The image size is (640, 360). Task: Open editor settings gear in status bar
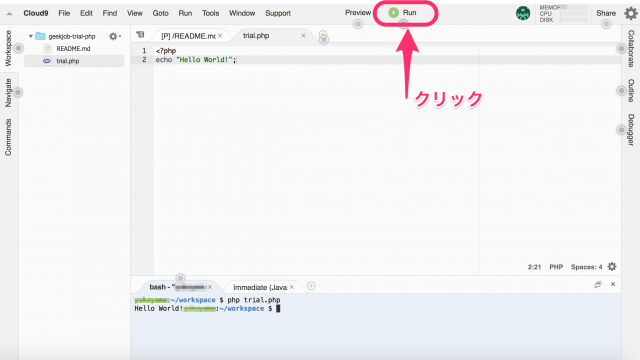612,267
